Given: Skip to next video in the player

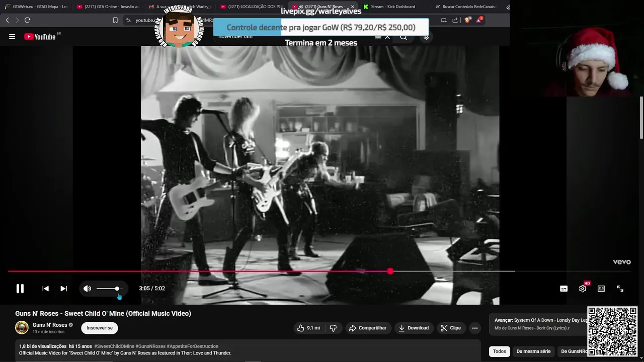Looking at the screenshot, I should [x=63, y=289].
